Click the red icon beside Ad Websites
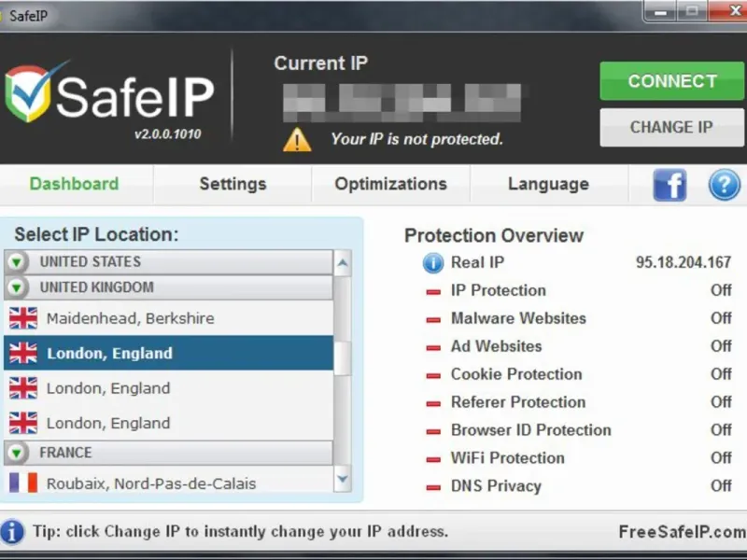Image resolution: width=747 pixels, height=560 pixels. tap(433, 347)
